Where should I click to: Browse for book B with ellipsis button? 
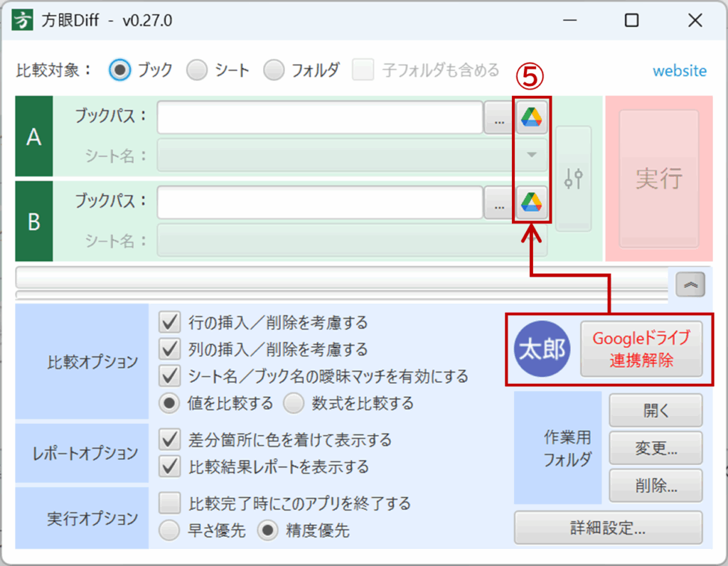[498, 203]
